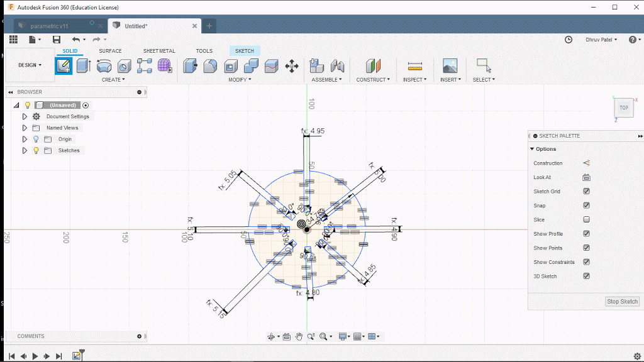
Task: Click the Orbit navigation icon
Action: pos(271,337)
